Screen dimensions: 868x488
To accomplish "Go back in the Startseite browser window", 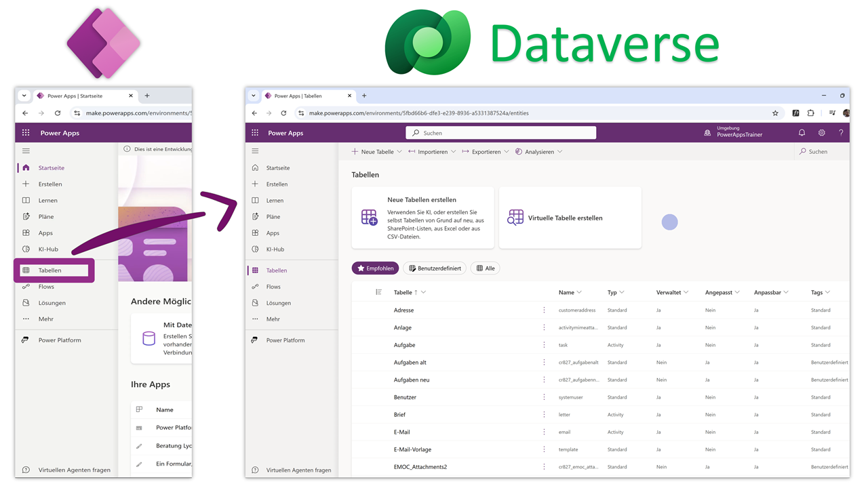I will (x=25, y=113).
